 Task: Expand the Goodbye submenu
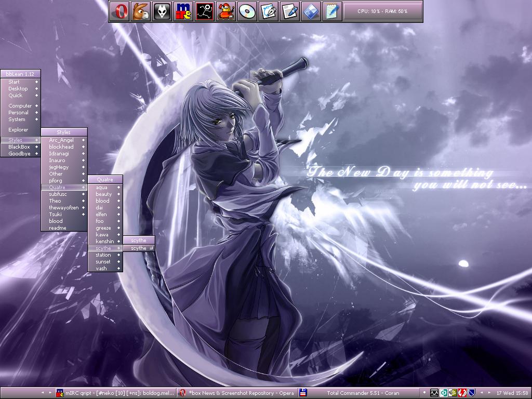(20, 154)
